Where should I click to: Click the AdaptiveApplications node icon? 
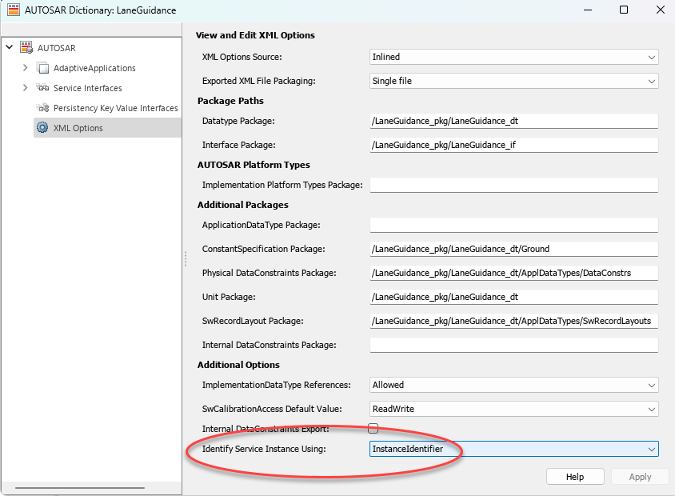(x=43, y=68)
